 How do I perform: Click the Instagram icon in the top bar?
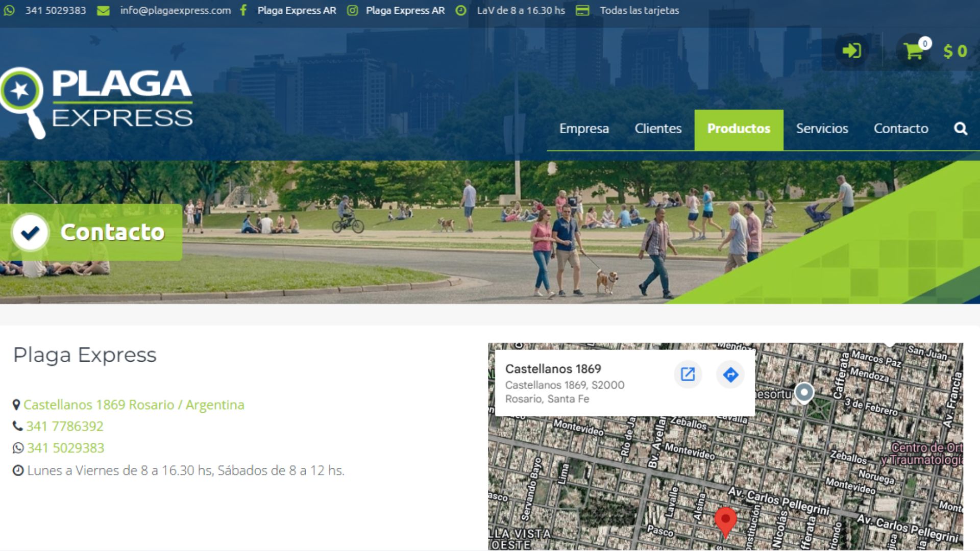[352, 10]
